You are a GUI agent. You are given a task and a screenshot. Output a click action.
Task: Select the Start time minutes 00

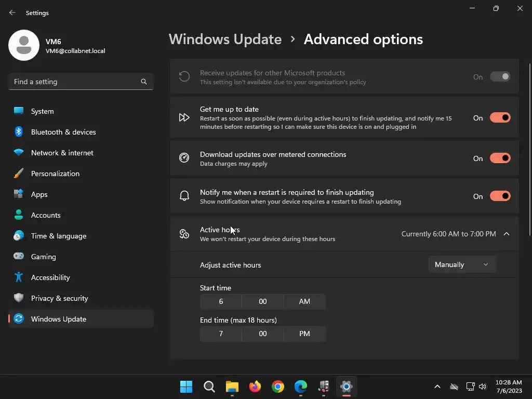click(262, 301)
